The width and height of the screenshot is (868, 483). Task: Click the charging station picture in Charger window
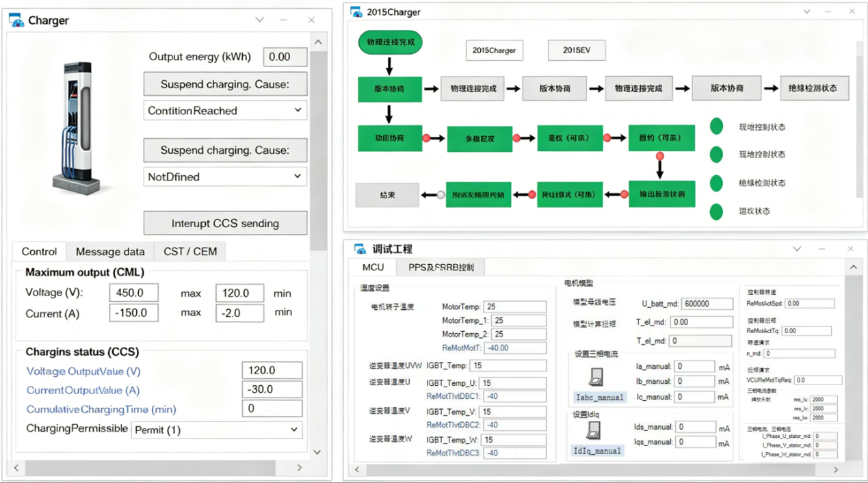click(83, 127)
